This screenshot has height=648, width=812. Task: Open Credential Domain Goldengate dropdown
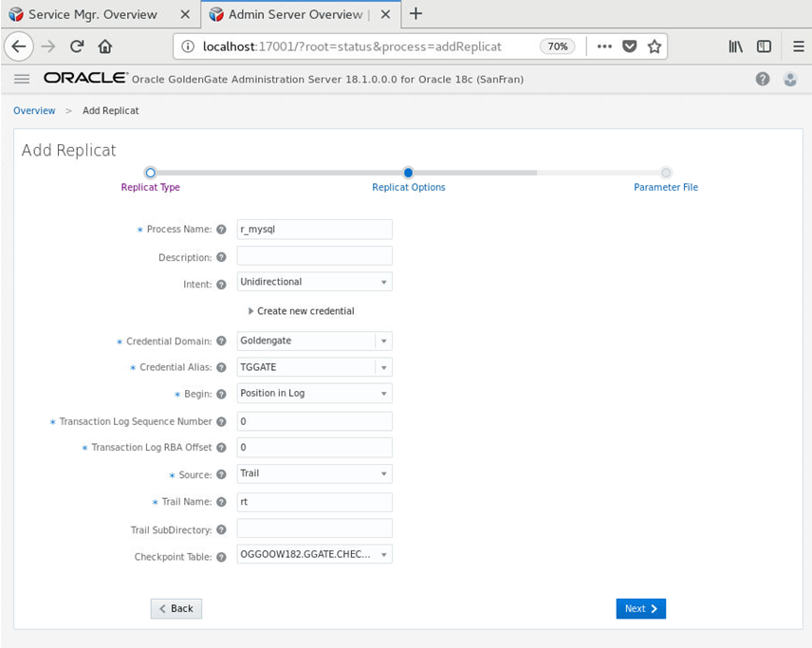(x=314, y=341)
